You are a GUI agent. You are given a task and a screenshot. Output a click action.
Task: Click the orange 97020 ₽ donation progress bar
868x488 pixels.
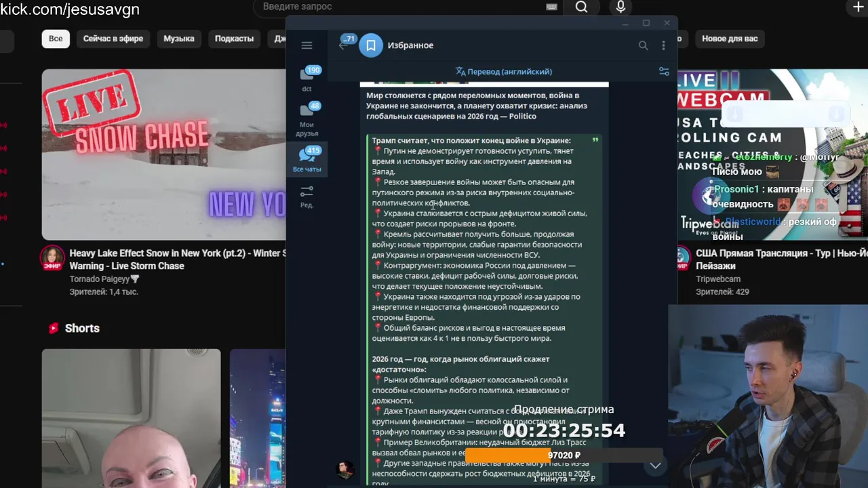click(x=564, y=455)
